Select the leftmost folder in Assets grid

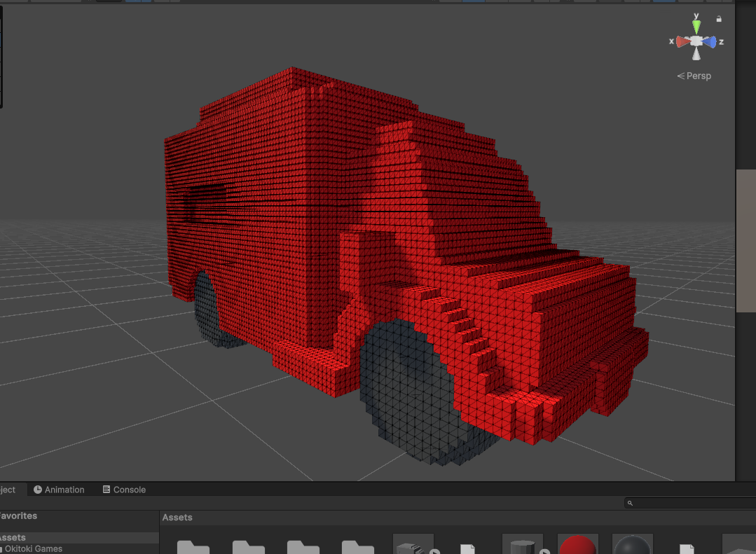coord(193,546)
